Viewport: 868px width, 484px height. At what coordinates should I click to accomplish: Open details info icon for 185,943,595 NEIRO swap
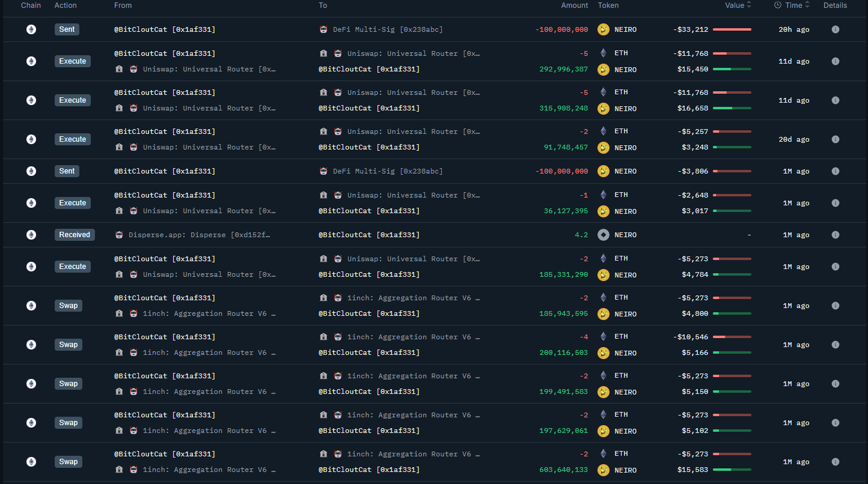(x=835, y=306)
